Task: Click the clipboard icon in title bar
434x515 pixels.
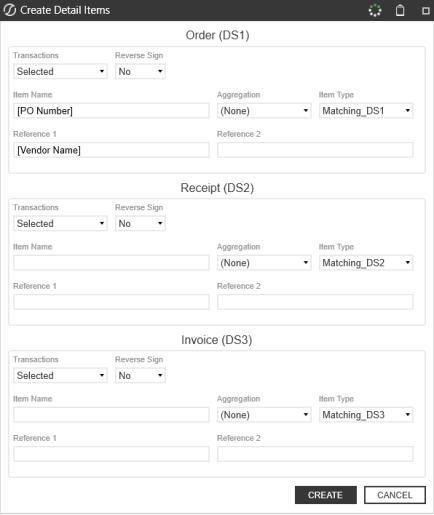Action: [400, 10]
